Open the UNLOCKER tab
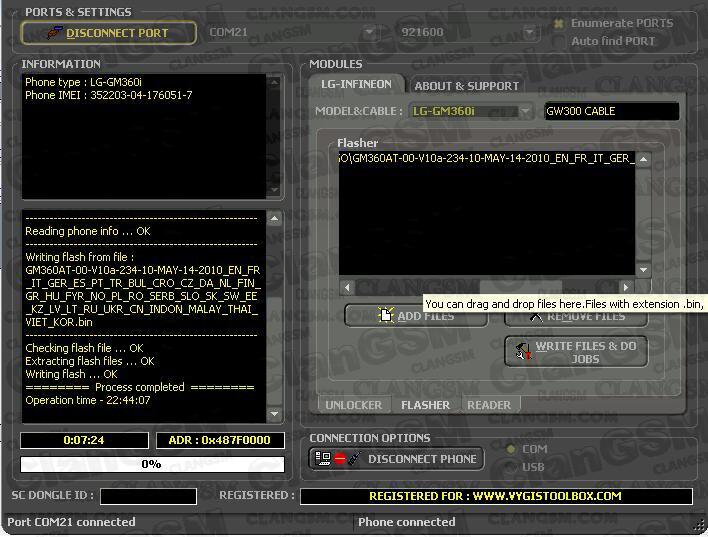This screenshot has height=537, width=708. (354, 405)
